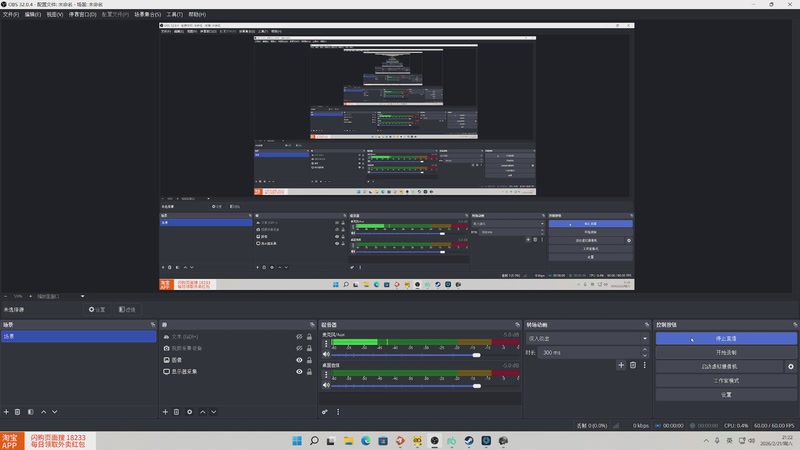
Task: Open advanced audio properties gears icon
Action: tap(324, 412)
